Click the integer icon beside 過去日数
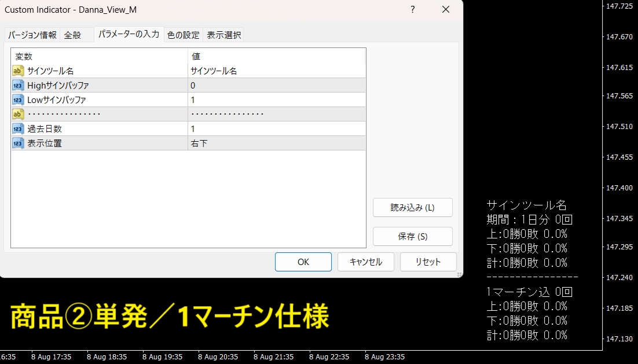The width and height of the screenshot is (638, 364). tap(18, 129)
